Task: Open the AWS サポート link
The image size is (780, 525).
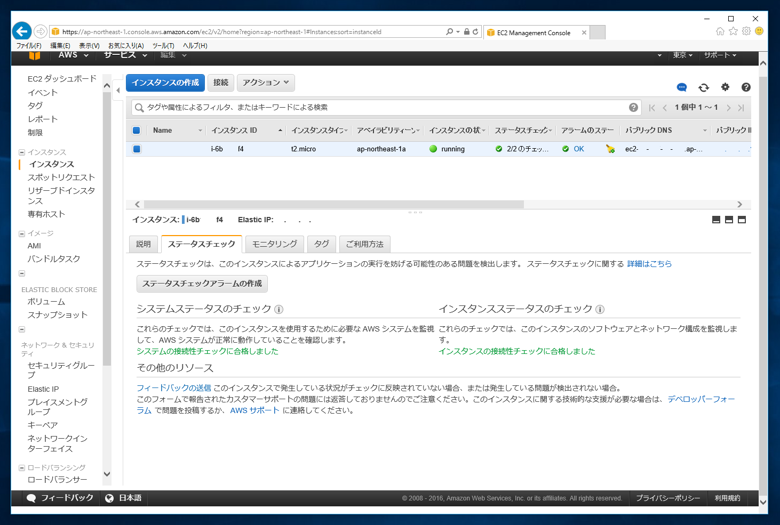Action: (254, 411)
